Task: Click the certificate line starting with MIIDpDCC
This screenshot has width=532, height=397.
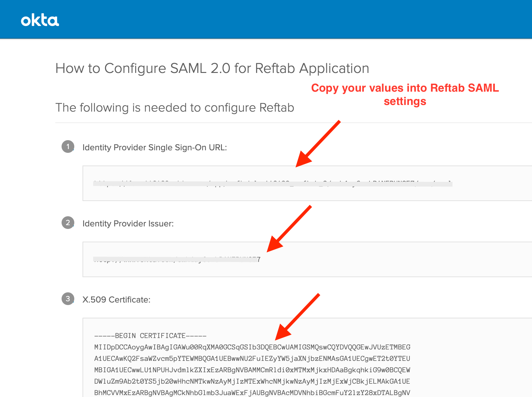Action: [x=252, y=347]
